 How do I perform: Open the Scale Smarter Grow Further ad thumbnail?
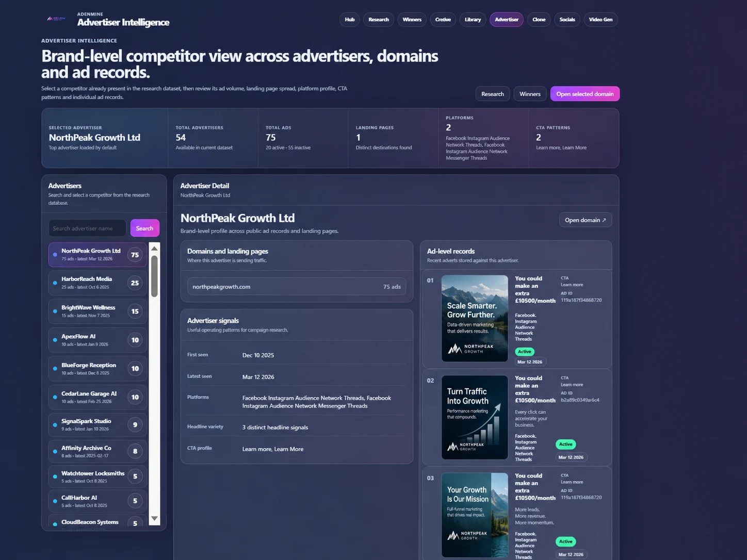point(475,318)
